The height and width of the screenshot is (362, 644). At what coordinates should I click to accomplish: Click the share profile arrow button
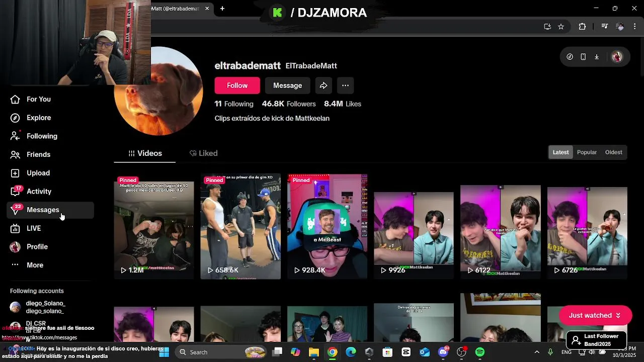(x=324, y=85)
